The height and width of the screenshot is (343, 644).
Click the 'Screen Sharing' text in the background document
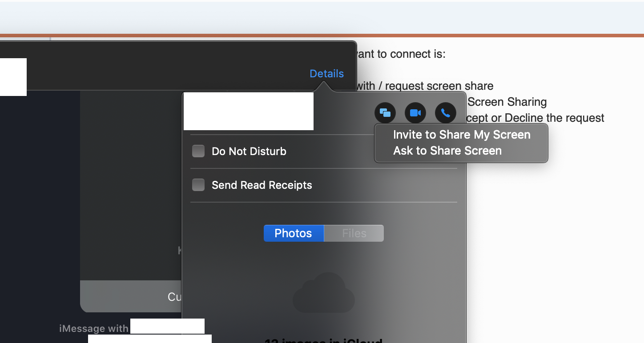[507, 102]
